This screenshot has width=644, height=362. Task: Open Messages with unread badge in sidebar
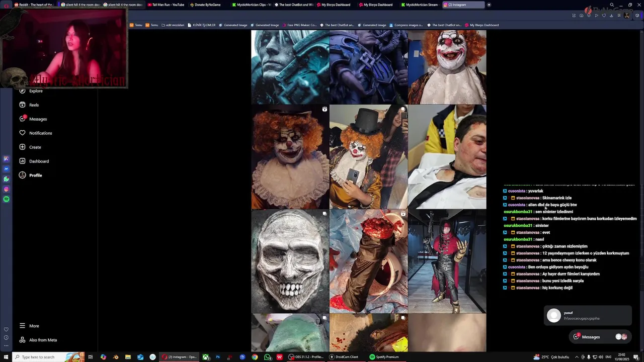coord(33,119)
